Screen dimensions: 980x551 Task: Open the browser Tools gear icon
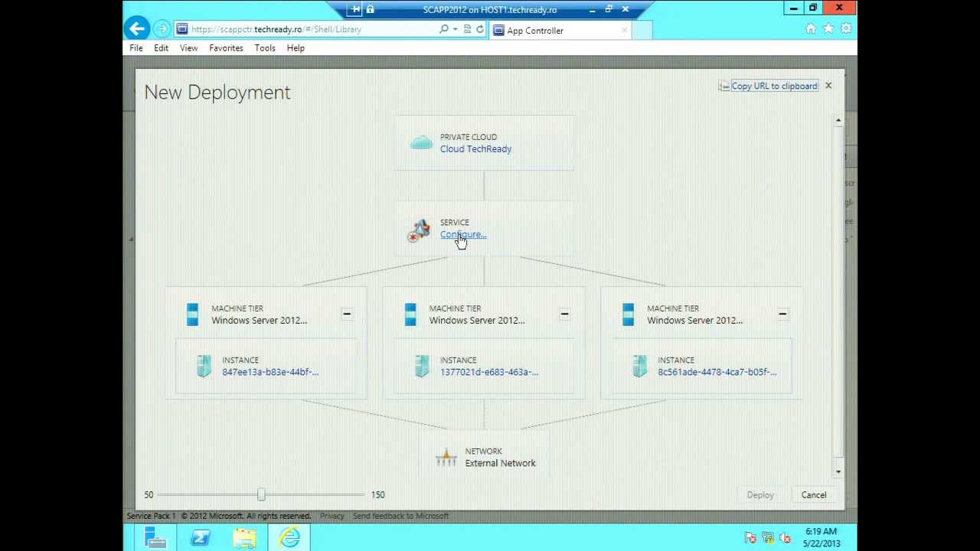pyautogui.click(x=846, y=28)
